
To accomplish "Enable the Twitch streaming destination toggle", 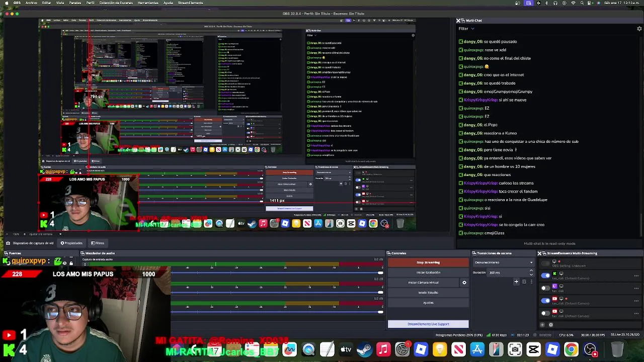I will click(545, 288).
